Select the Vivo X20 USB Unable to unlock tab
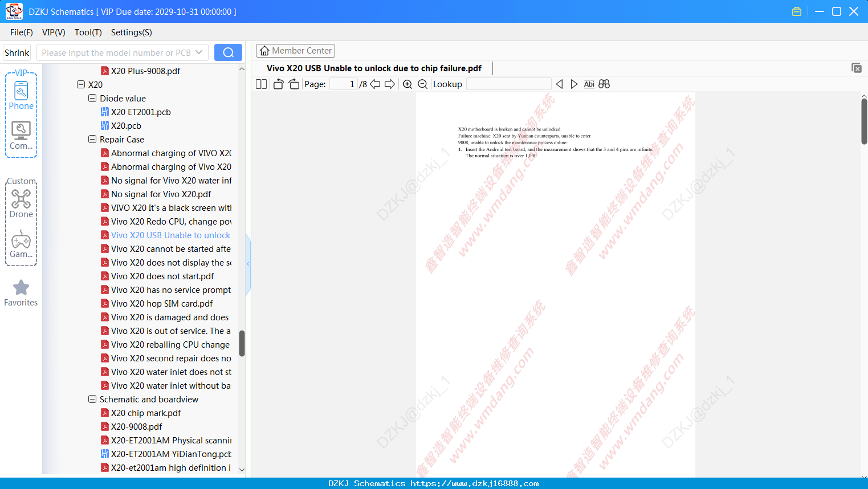Image resolution: width=868 pixels, height=489 pixels. 374,68
